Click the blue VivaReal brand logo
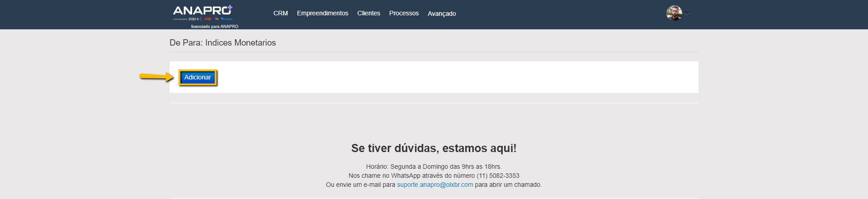 [226, 19]
